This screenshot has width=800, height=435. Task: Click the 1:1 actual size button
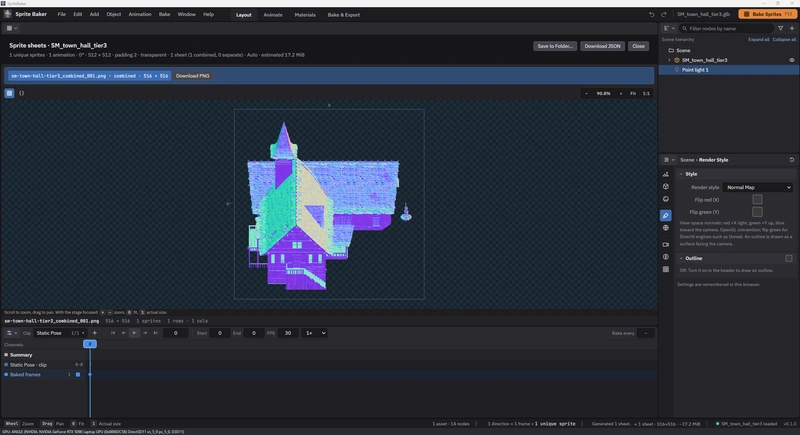(x=646, y=93)
